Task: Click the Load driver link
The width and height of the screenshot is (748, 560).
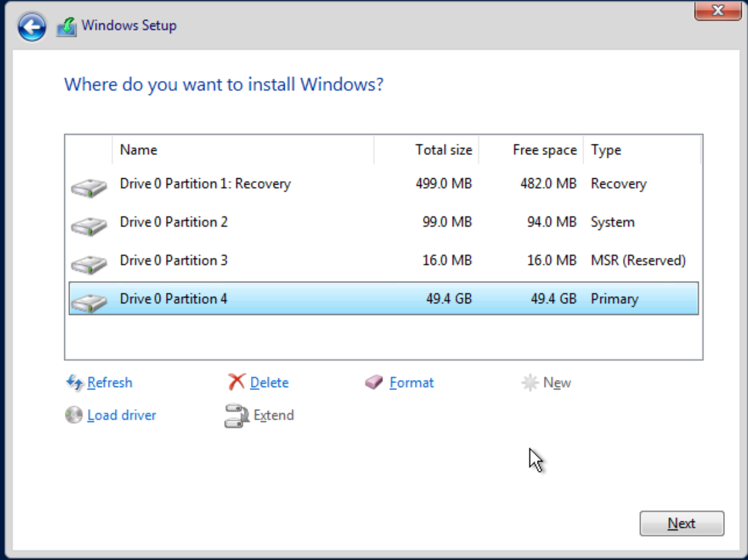Action: (x=121, y=415)
